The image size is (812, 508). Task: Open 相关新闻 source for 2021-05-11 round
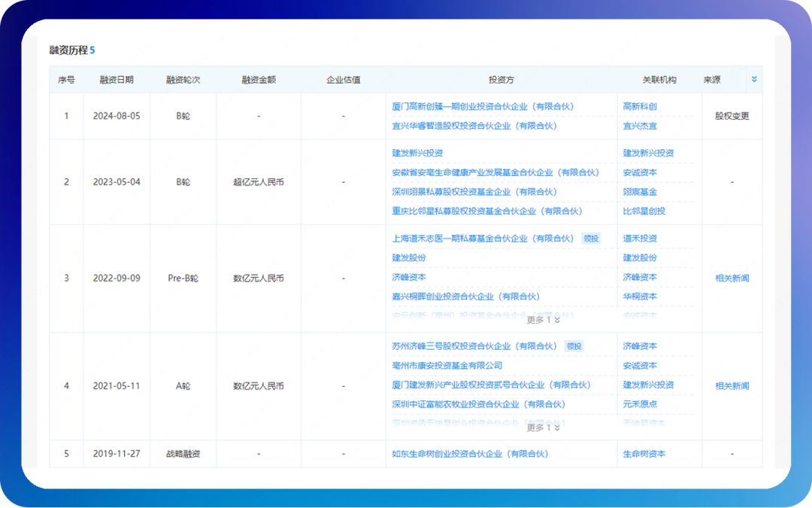point(732,386)
